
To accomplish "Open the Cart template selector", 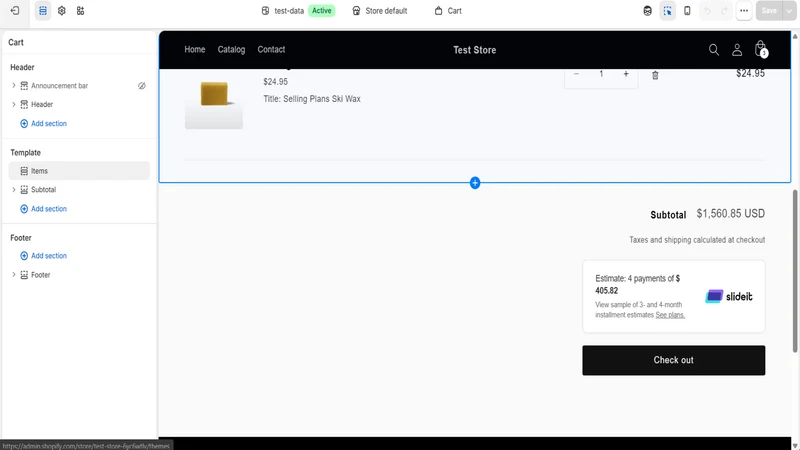I will (448, 11).
